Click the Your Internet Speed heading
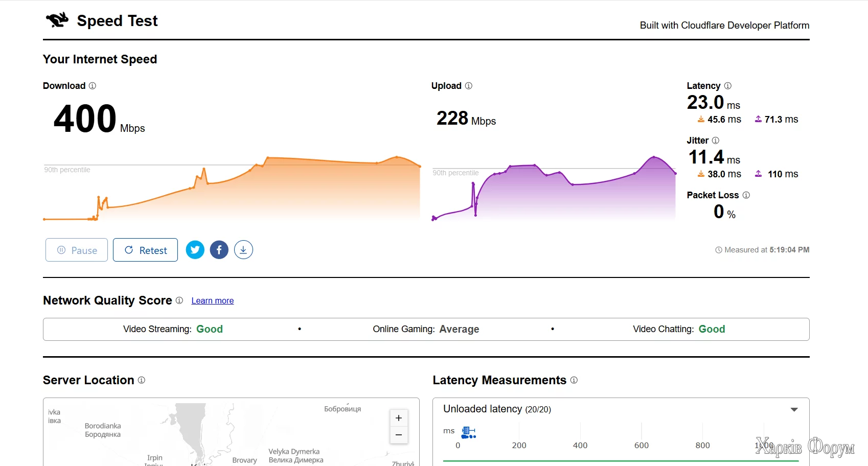Image resolution: width=868 pixels, height=466 pixels. [x=100, y=59]
